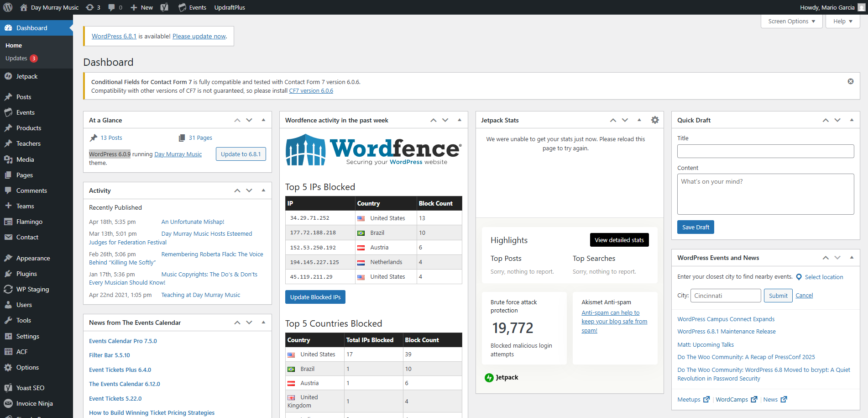This screenshot has height=418, width=868.
Task: Click the WordPress logo in admin bar
Action: (8, 7)
